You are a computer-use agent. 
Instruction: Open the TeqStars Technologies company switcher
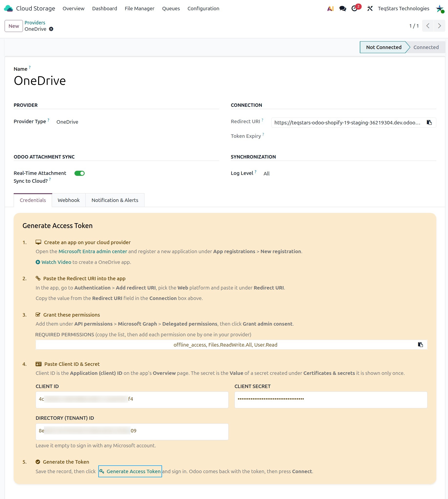click(x=403, y=9)
